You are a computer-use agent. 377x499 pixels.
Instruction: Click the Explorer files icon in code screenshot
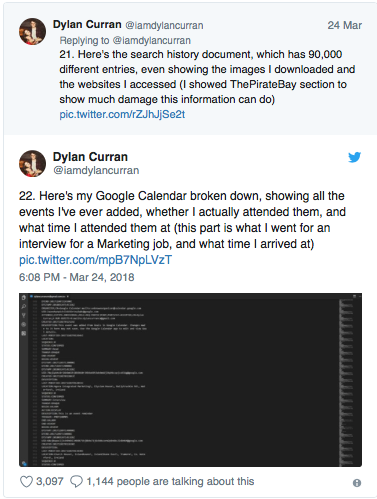24,298
